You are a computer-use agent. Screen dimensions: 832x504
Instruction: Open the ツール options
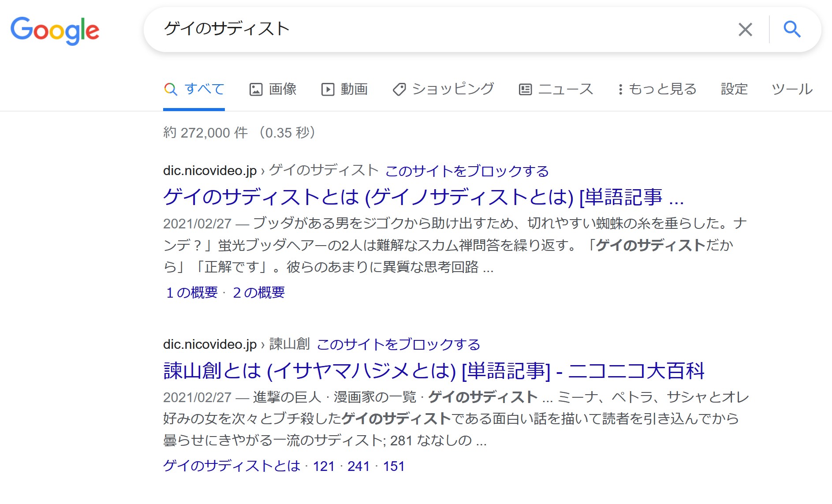[792, 89]
